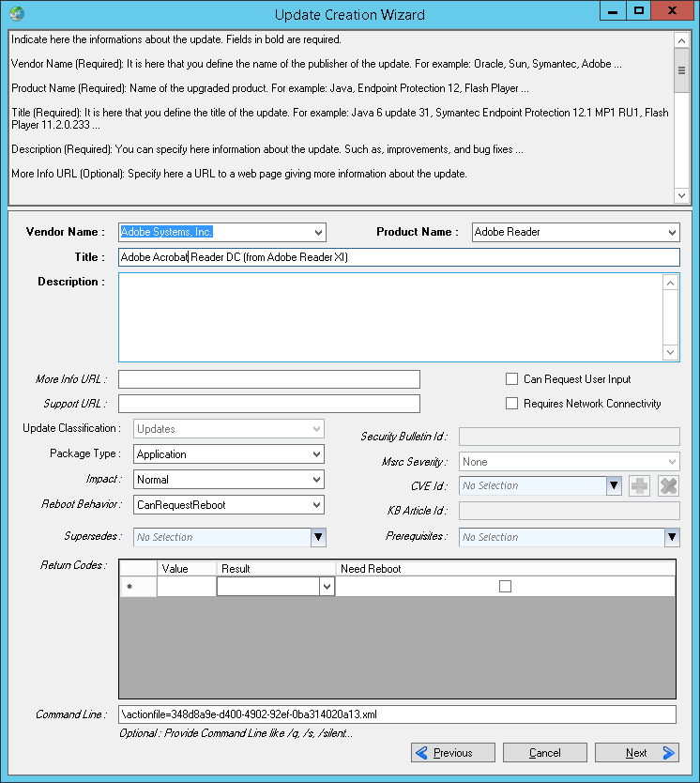Screen dimensions: 700x783
Task: Enable Can Request User Input checkbox
Action: tap(511, 379)
